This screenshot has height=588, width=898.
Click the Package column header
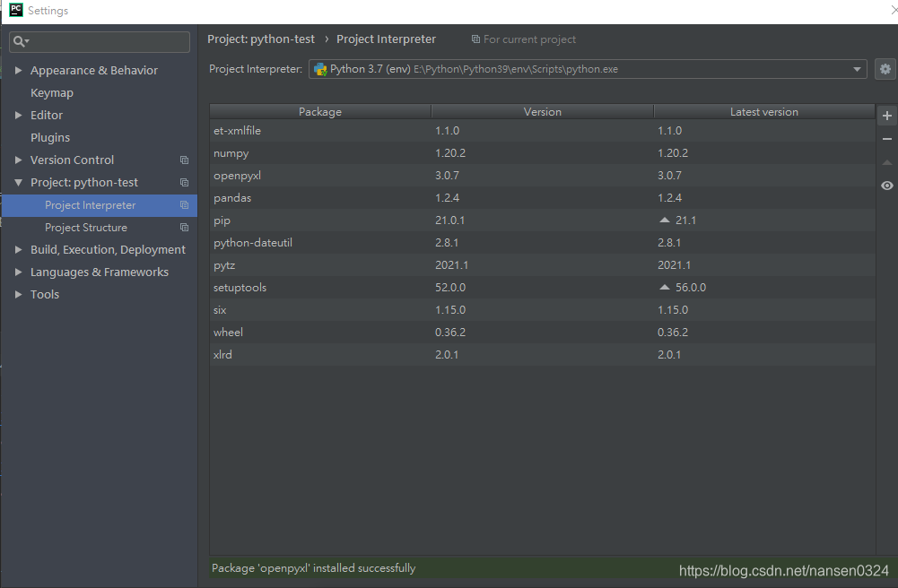click(320, 111)
